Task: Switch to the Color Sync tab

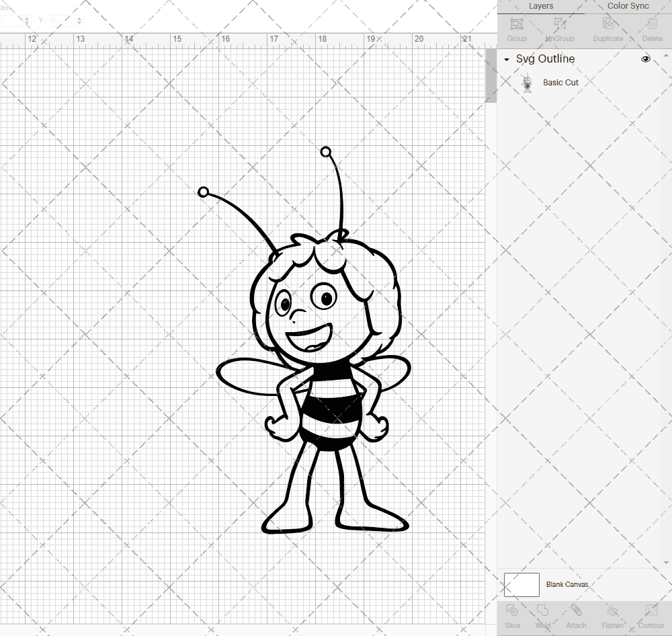Action: 628,6
